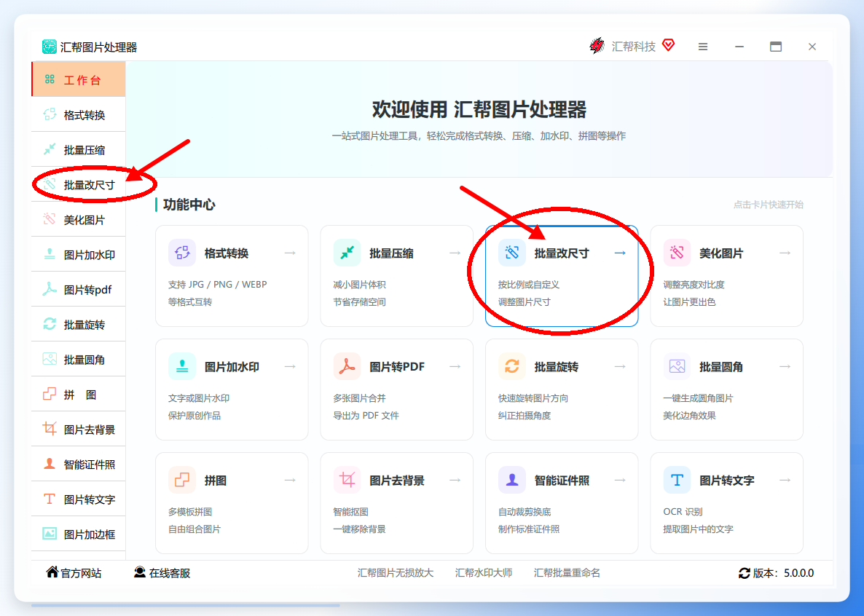Click the 图片去背景 sidebar icon

(50, 429)
